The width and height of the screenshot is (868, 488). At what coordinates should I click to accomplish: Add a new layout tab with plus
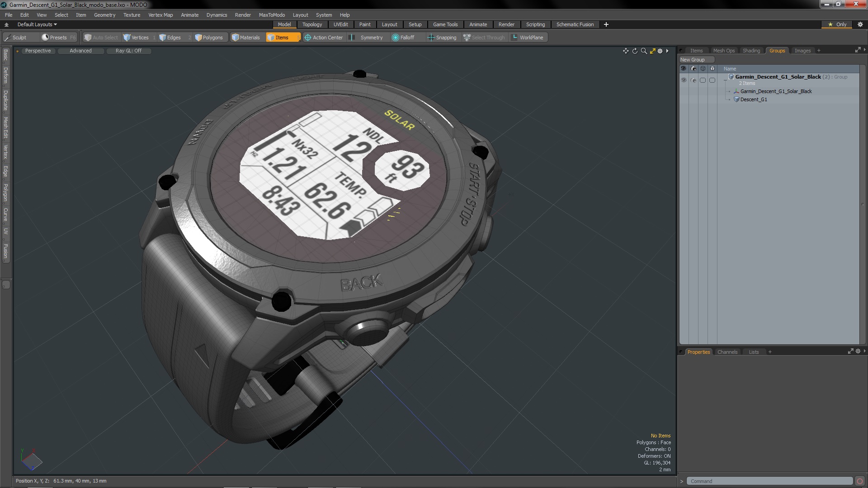pyautogui.click(x=606, y=24)
